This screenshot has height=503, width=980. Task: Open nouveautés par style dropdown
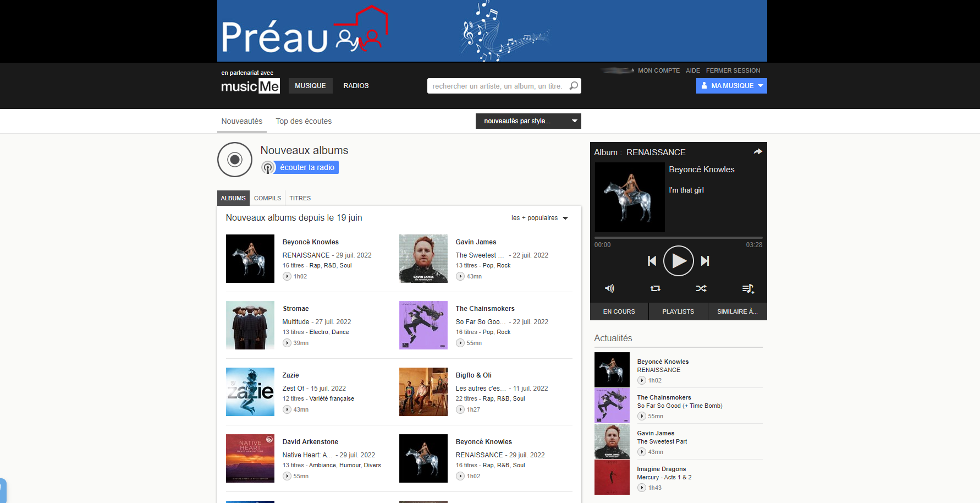pos(528,121)
